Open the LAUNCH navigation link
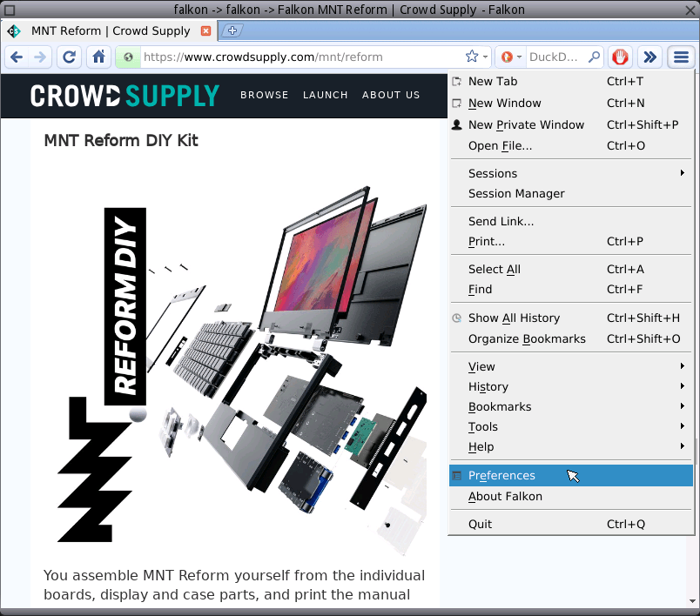This screenshot has width=700, height=616. (325, 95)
